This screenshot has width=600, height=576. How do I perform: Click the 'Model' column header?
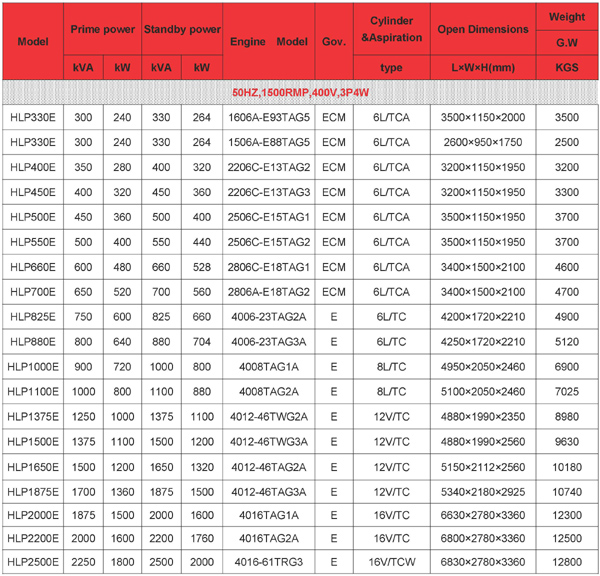(33, 41)
